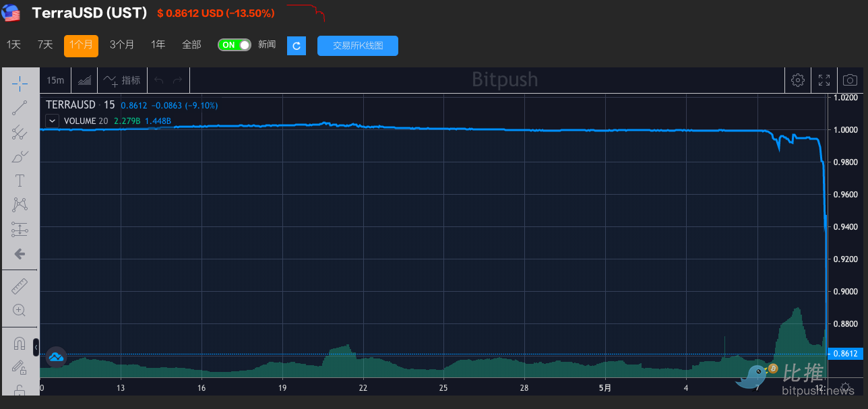
Task: Select the brush drawing tool
Action: pyautogui.click(x=20, y=157)
